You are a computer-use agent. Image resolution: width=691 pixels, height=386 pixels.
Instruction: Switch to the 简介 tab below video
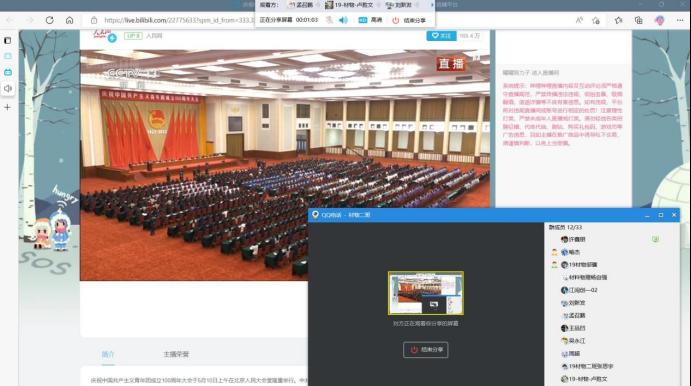coord(108,354)
